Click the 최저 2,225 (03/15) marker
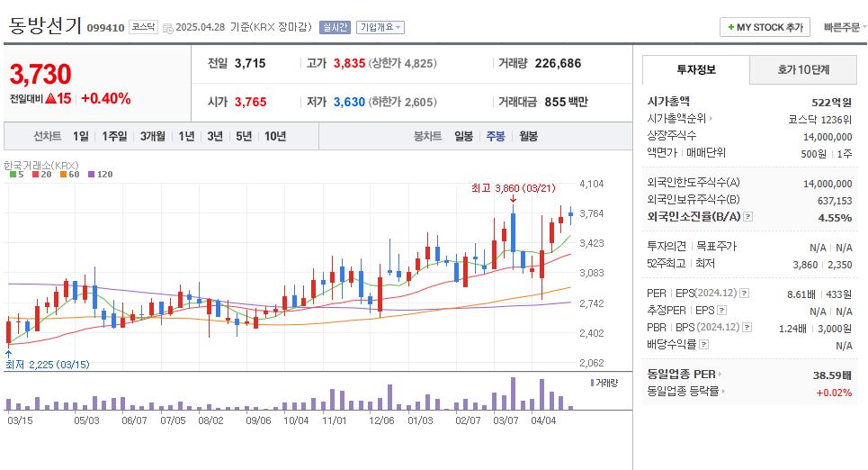This screenshot has height=470, width=868. click(x=47, y=365)
